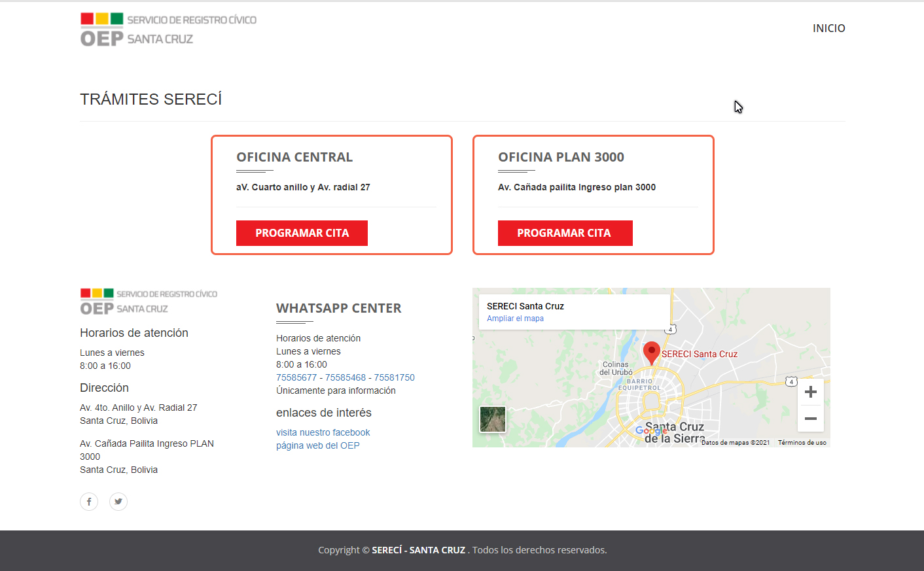Open 'página web del OEP' link
The height and width of the screenshot is (571, 924).
click(x=317, y=445)
